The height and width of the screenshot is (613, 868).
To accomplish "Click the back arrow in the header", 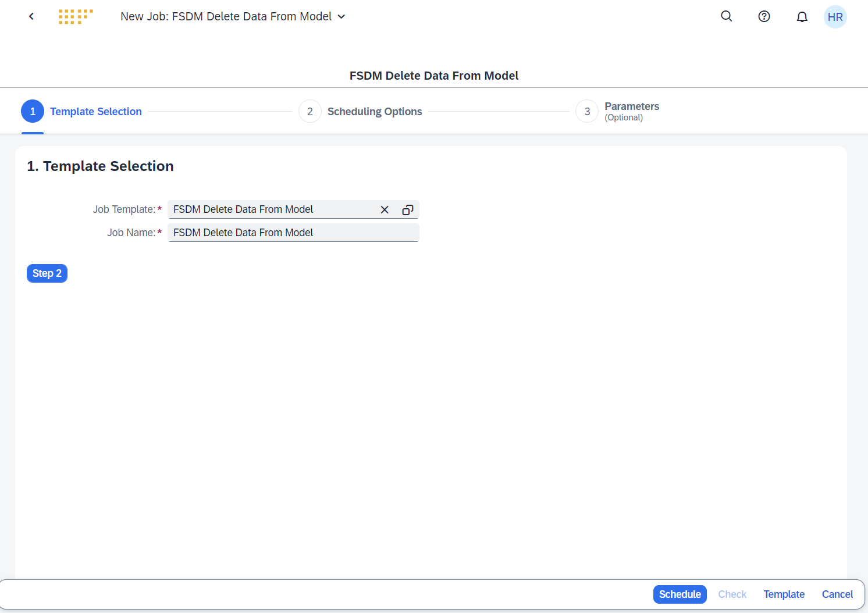I will pos(31,16).
